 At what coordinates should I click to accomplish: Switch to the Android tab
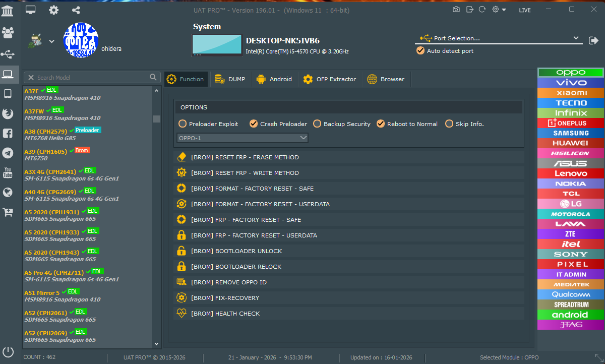[x=274, y=79]
